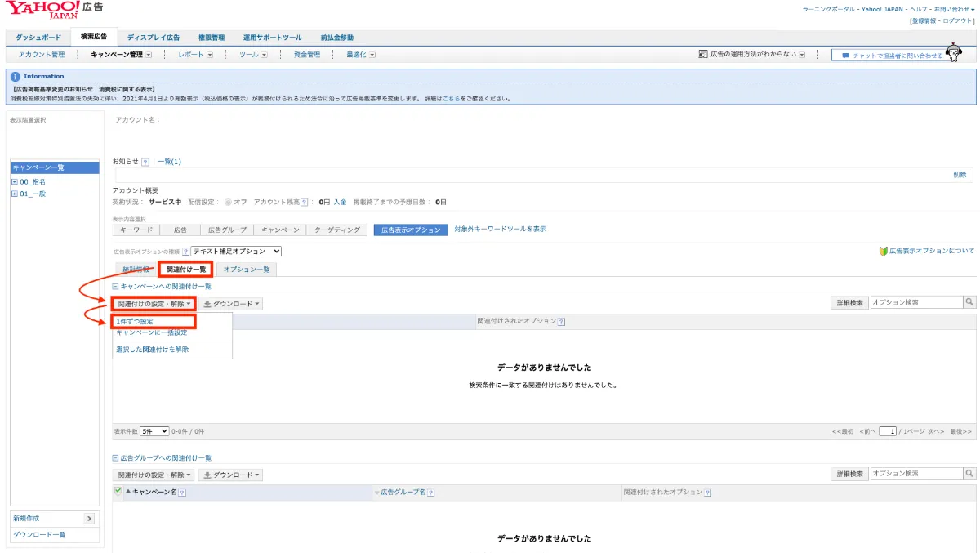Select the オプション一覧 tab
The height and width of the screenshot is (553, 980).
tap(247, 270)
